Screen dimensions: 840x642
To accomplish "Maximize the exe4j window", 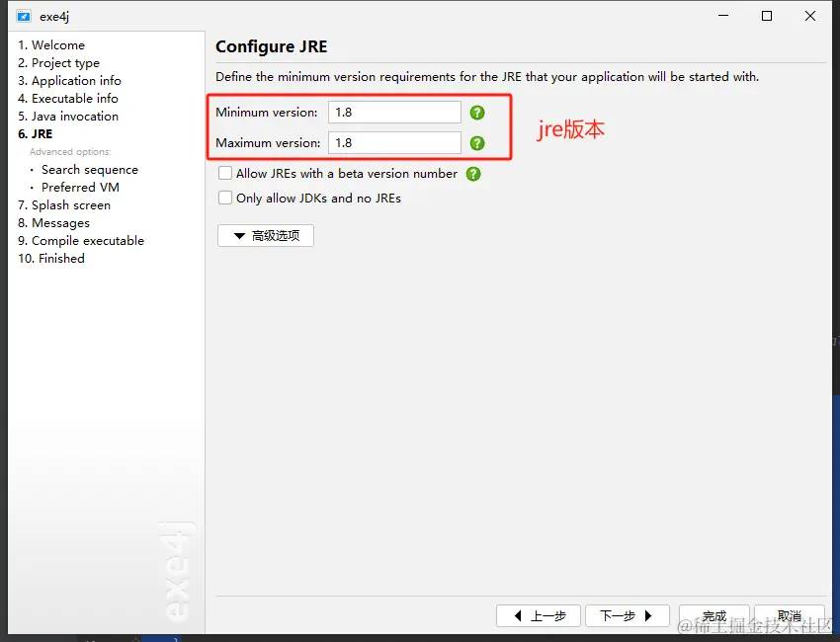I will [x=767, y=16].
